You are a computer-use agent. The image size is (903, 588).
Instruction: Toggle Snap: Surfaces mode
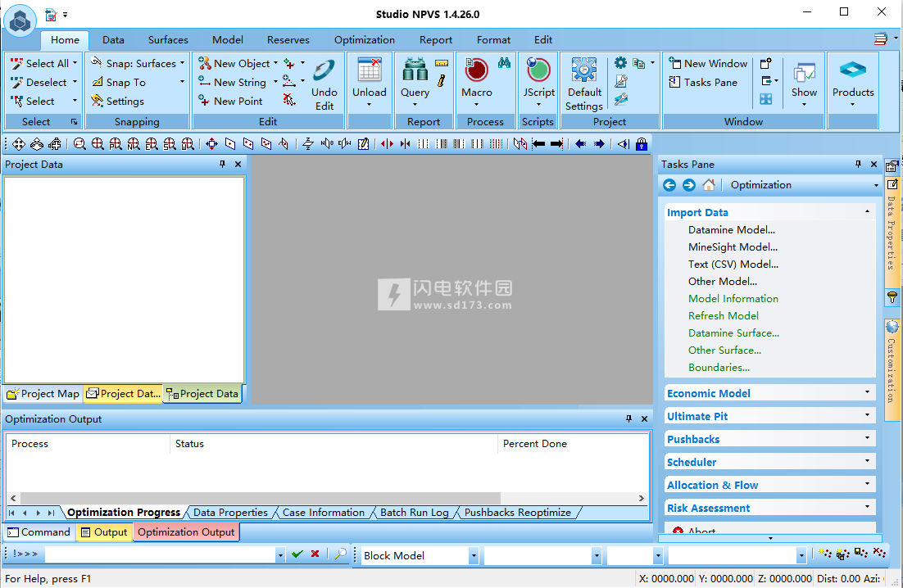coord(134,63)
